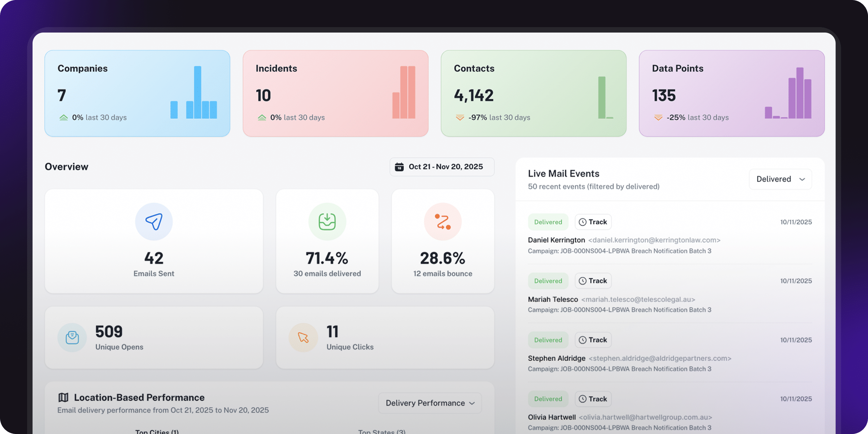Click the paper plane Emails Sent icon
Viewport: 868px width, 434px height.
tap(154, 222)
